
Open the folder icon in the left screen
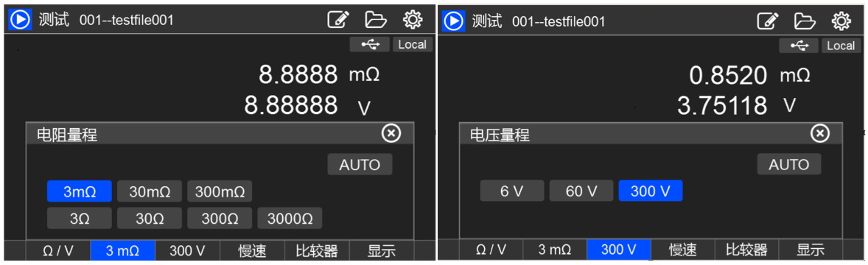(375, 20)
